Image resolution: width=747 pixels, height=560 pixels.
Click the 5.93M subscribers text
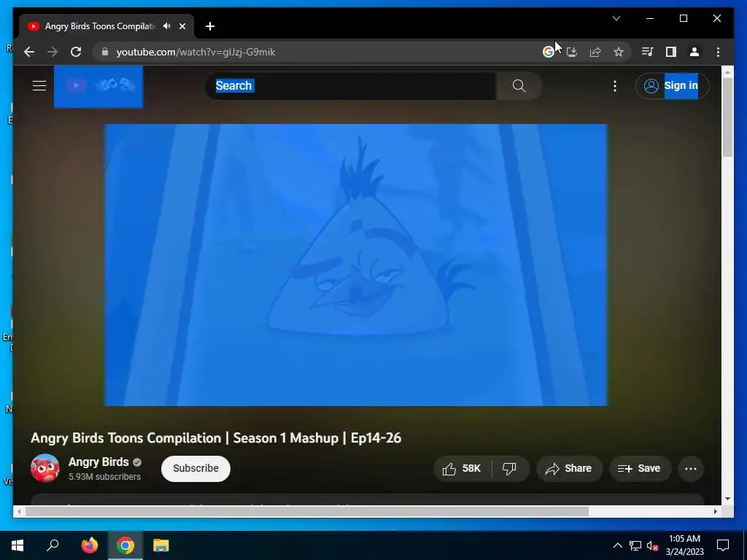point(105,477)
